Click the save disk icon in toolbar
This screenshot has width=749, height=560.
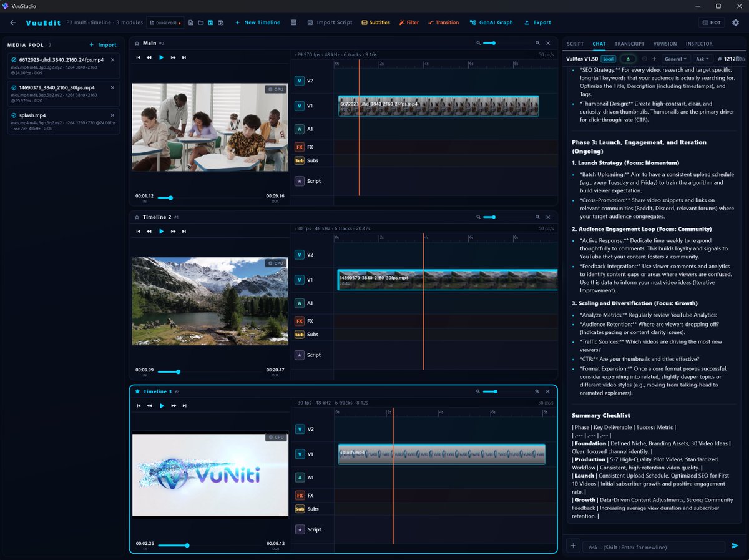point(211,22)
